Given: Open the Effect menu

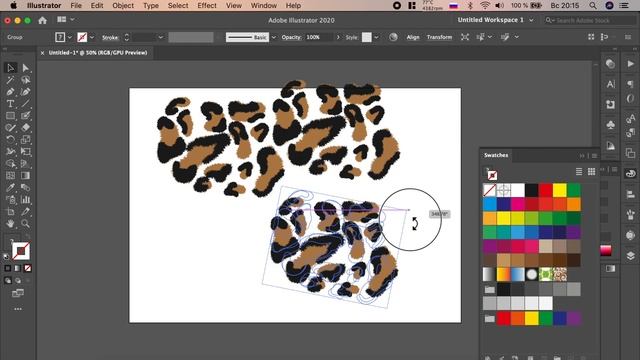Looking at the screenshot, I should click(x=207, y=6).
